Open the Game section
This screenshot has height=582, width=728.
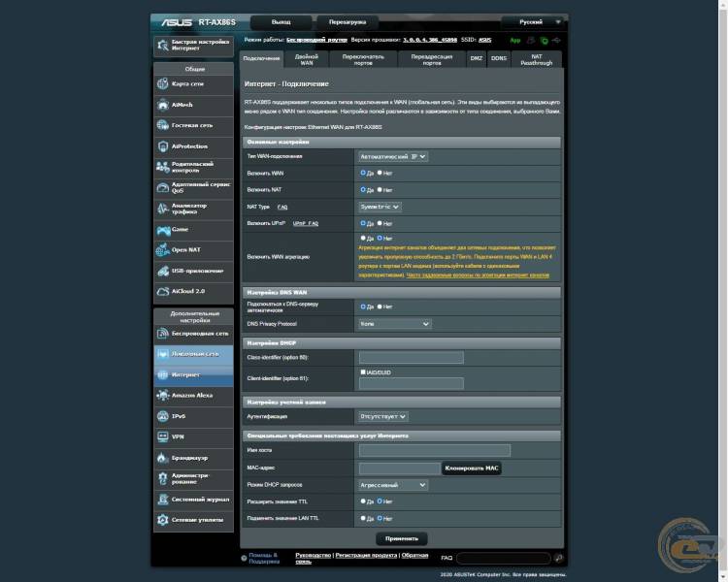coord(193,229)
